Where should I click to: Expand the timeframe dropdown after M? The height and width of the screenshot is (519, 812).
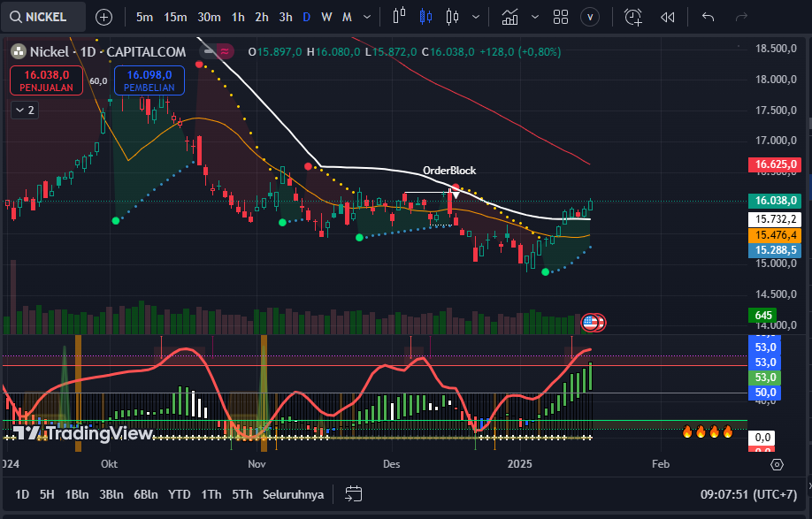tap(368, 17)
